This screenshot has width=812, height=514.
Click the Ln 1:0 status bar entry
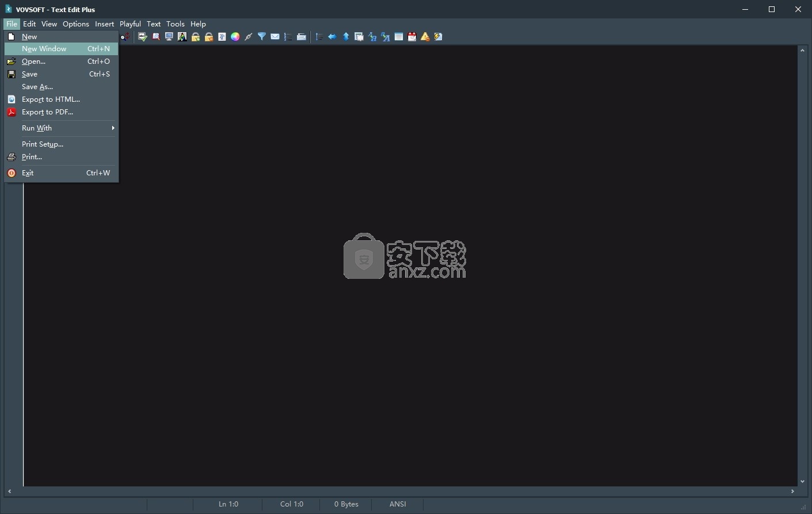tap(228, 504)
